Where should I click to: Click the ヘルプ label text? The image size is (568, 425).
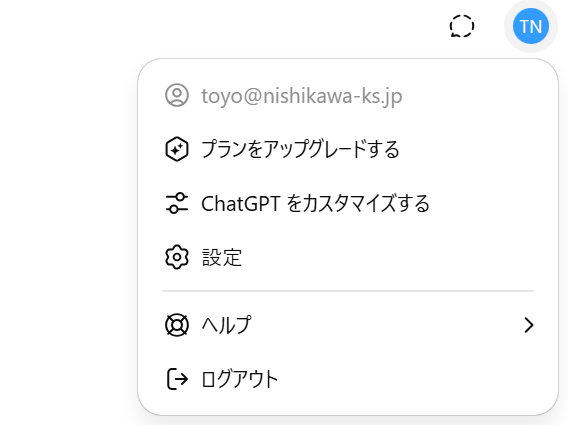click(x=226, y=325)
